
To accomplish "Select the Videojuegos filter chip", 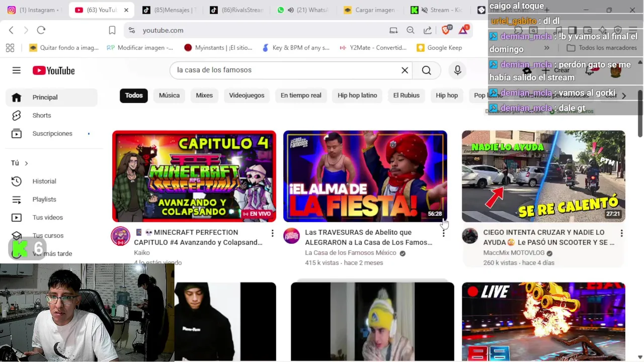I will point(247,96).
